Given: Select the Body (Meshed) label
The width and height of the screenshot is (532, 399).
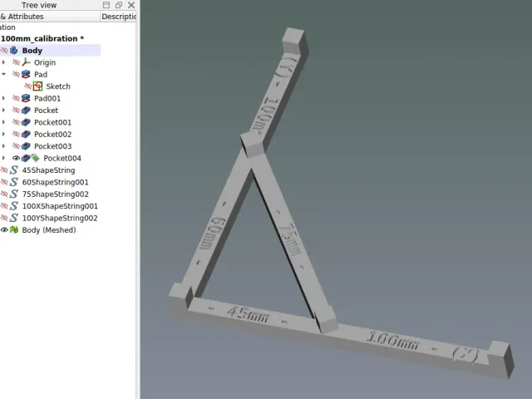Looking at the screenshot, I should (49, 230).
